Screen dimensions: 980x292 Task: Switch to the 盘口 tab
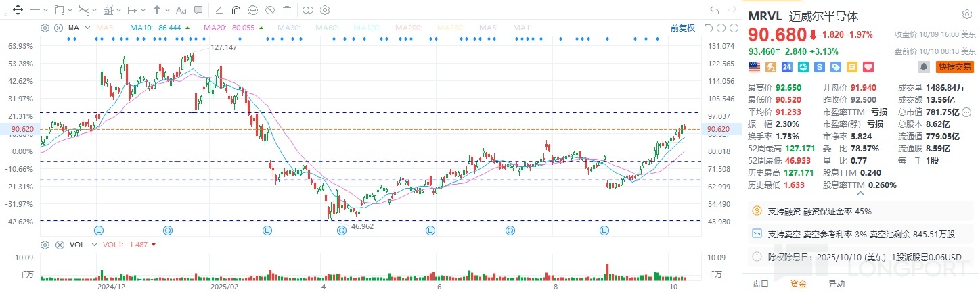click(761, 284)
